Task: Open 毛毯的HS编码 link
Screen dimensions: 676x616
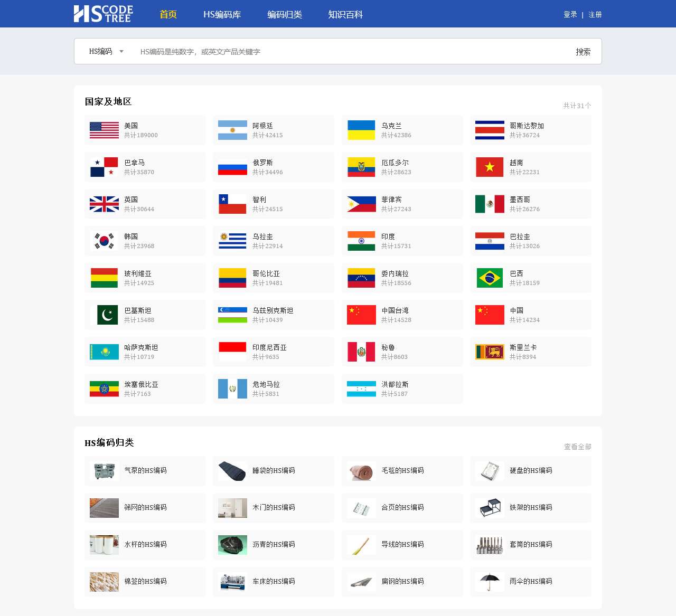Action: (402, 470)
